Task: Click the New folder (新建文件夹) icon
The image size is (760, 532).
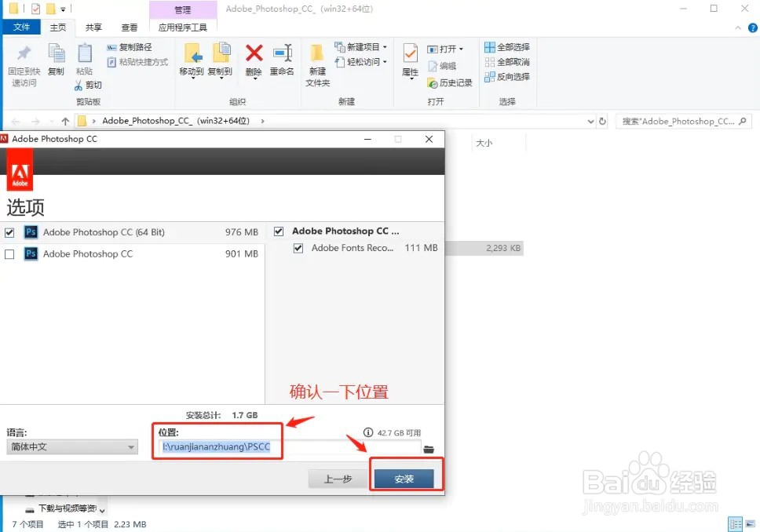Action: coord(317,53)
